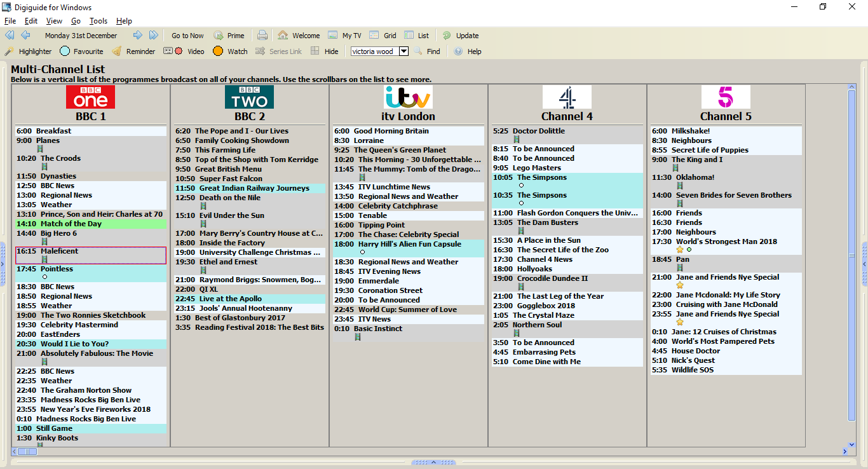Set a Reminder with the bell icon
The height and width of the screenshot is (469, 868).
tap(133, 51)
